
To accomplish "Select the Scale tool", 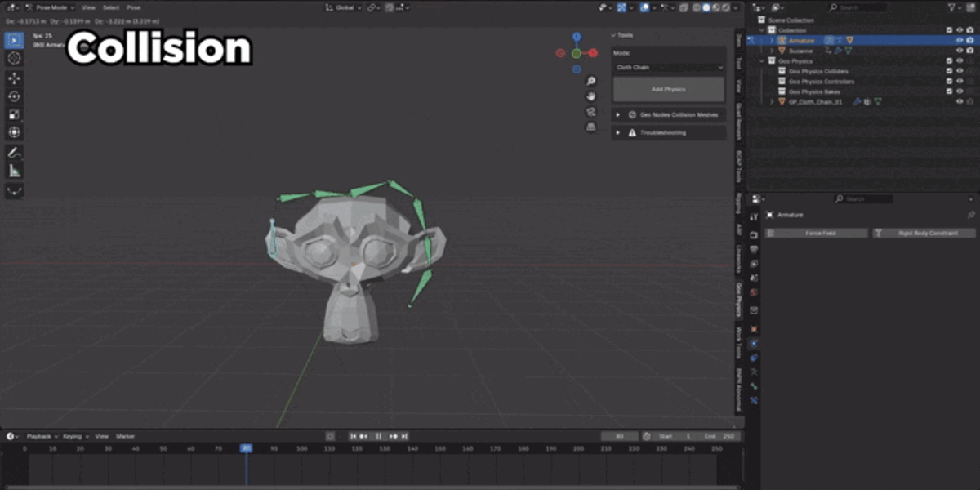I will [15, 114].
